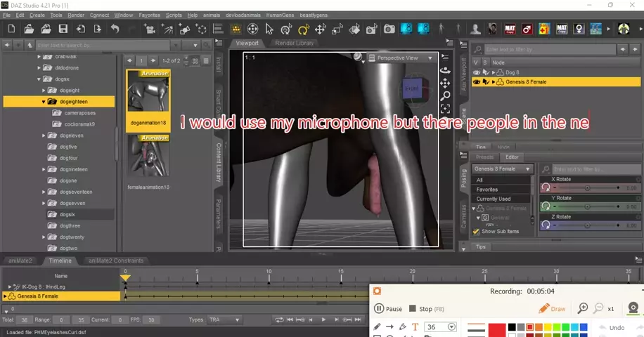This screenshot has height=337, width=644.
Task: Click the viewport frame selection icon
Action: click(x=445, y=109)
